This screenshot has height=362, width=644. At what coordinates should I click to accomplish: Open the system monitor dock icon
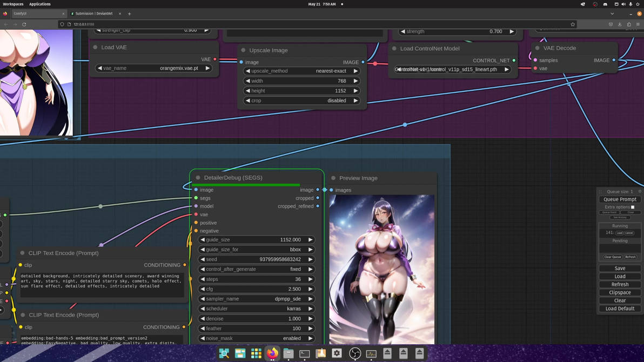(x=371, y=353)
